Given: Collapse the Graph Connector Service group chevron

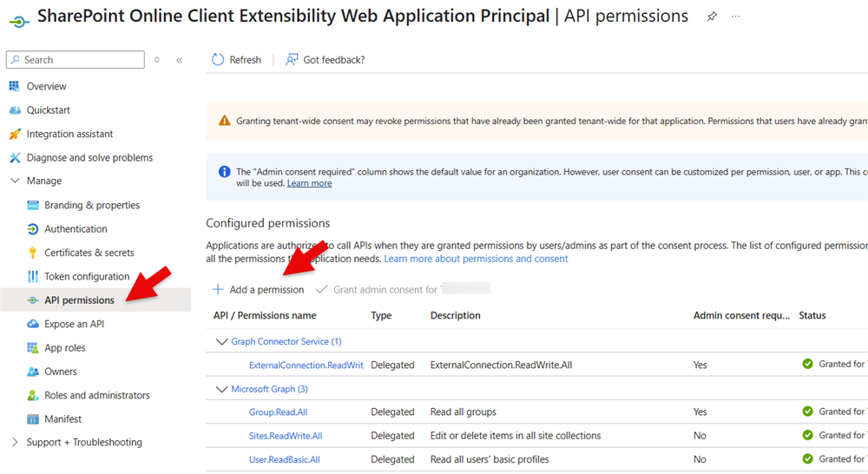Looking at the screenshot, I should click(221, 342).
